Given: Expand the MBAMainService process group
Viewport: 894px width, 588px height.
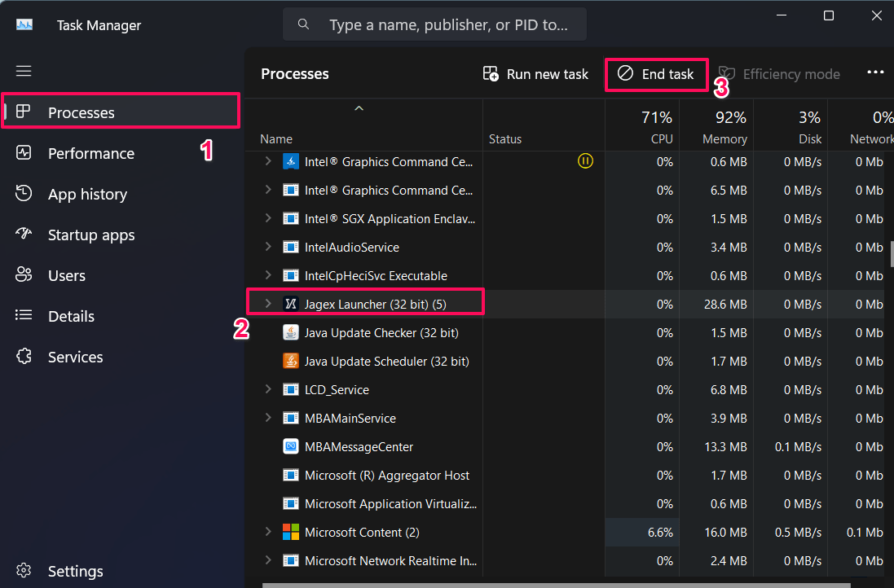Looking at the screenshot, I should pos(268,418).
